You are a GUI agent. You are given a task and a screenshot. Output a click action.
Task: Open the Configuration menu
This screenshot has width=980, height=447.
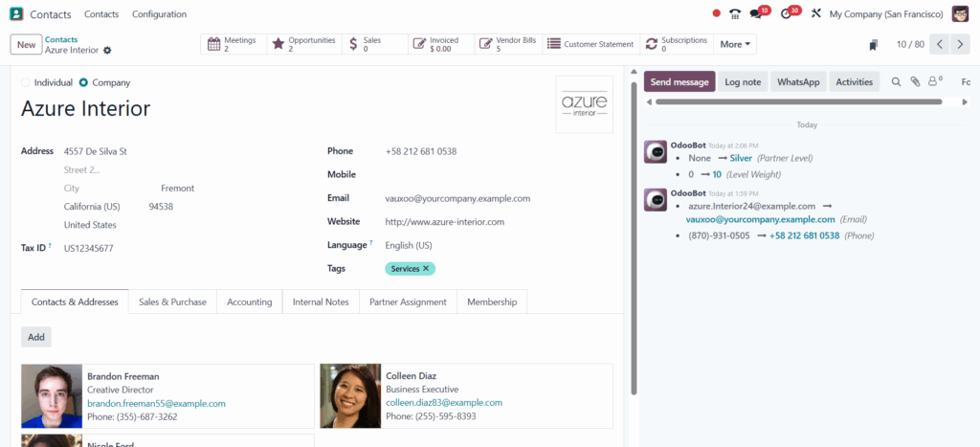159,13
